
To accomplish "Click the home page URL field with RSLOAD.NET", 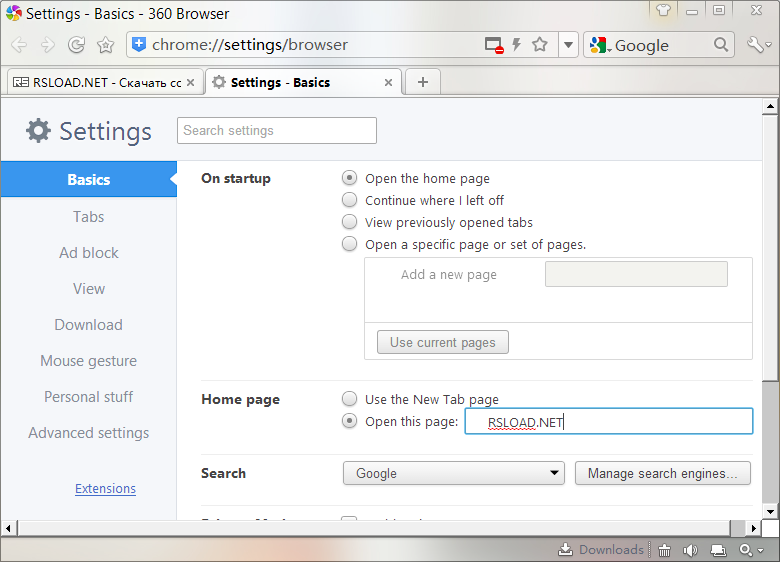I will click(x=609, y=421).
